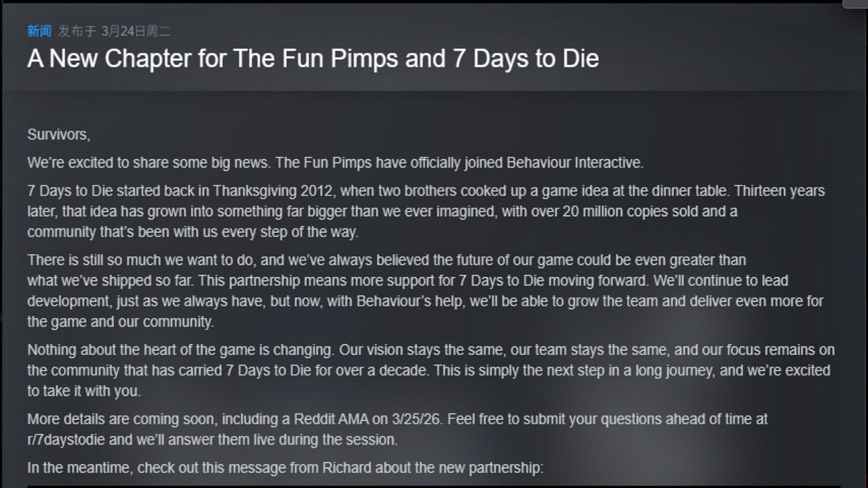
Task: Click the 发布于 3月24日周二 publish date
Action: 114,31
